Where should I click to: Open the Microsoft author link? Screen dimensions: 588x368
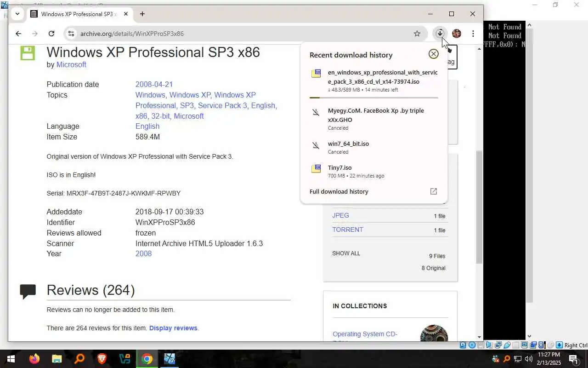click(71, 64)
